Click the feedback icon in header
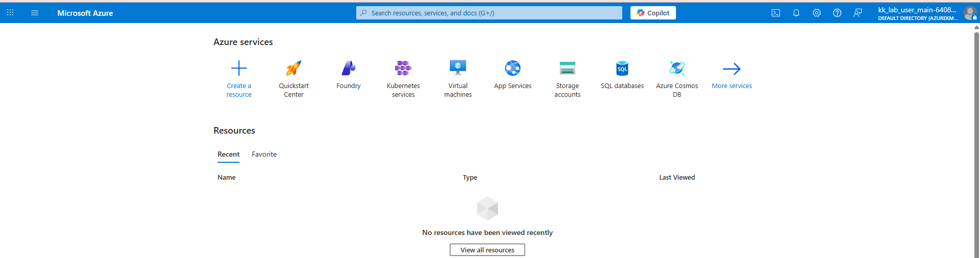 (x=858, y=13)
